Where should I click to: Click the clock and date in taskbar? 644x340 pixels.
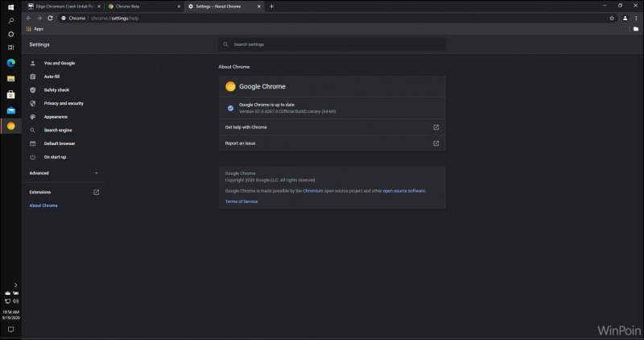[x=10, y=315]
